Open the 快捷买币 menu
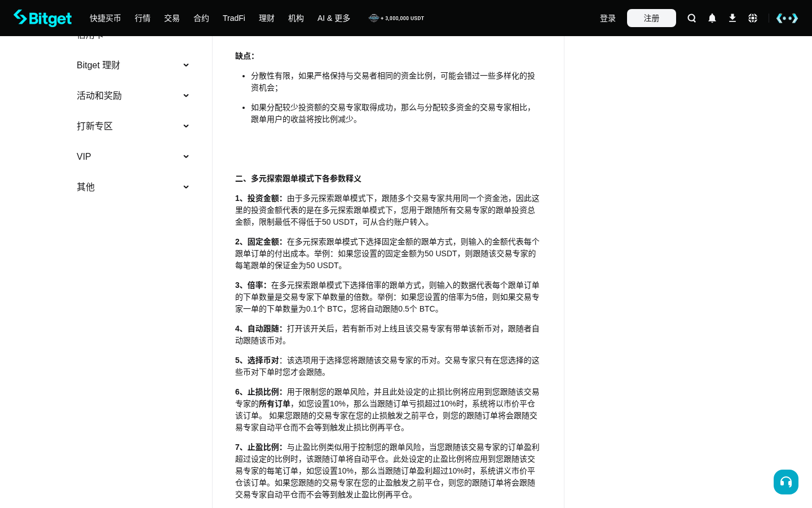This screenshot has width=812, height=508. 105,18
